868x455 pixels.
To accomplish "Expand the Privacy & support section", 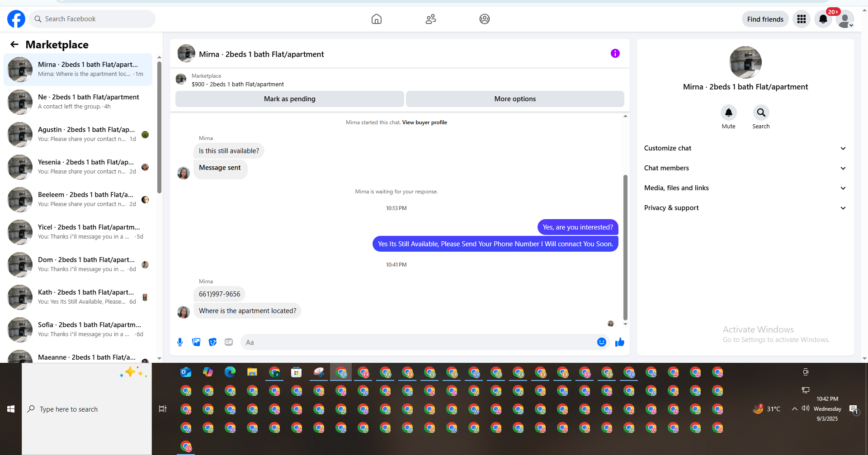I will [745, 208].
